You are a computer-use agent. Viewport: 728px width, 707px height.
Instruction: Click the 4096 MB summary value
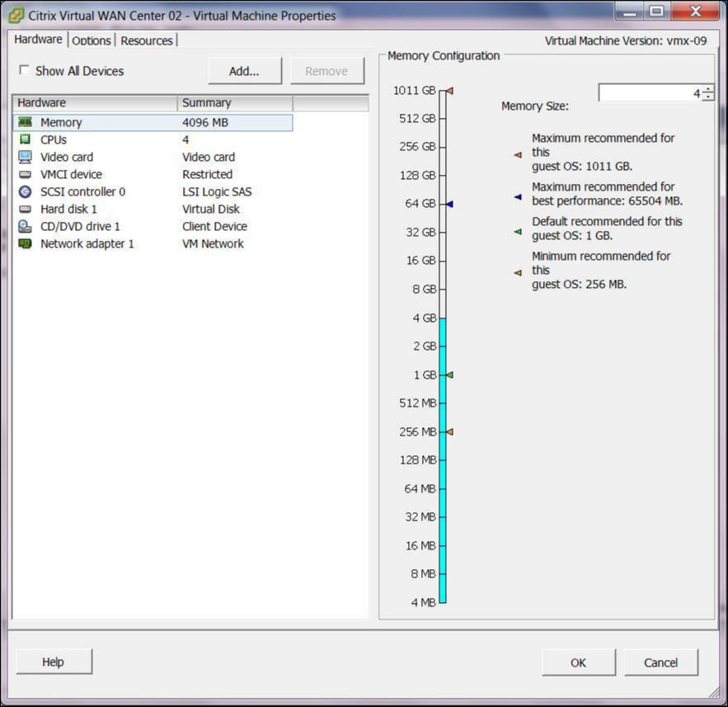coord(205,123)
